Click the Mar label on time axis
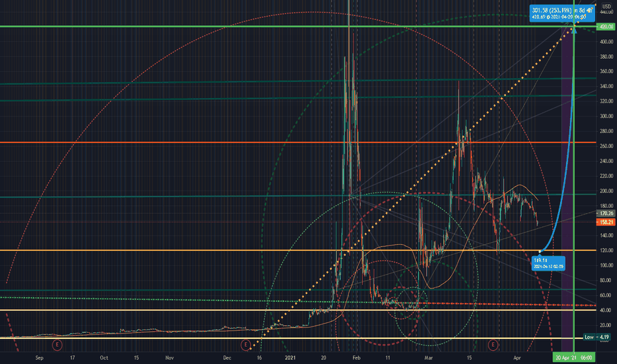The width and height of the screenshot is (617, 364). coord(428,357)
